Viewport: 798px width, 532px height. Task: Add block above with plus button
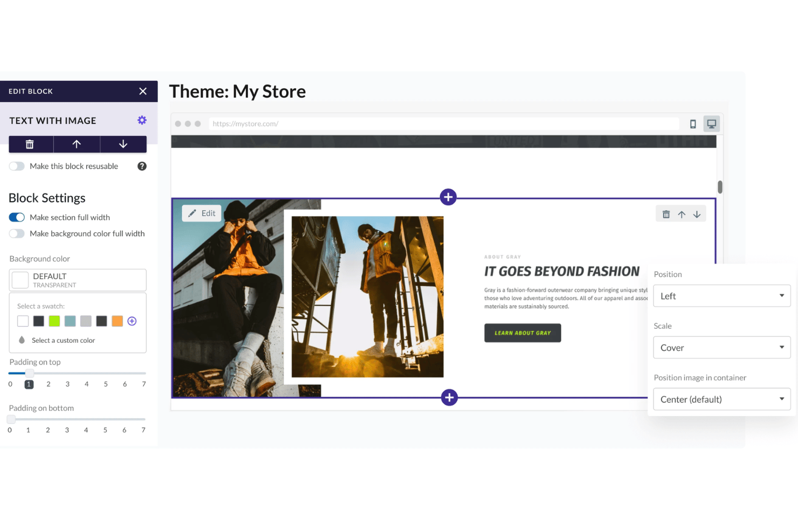[x=448, y=197]
